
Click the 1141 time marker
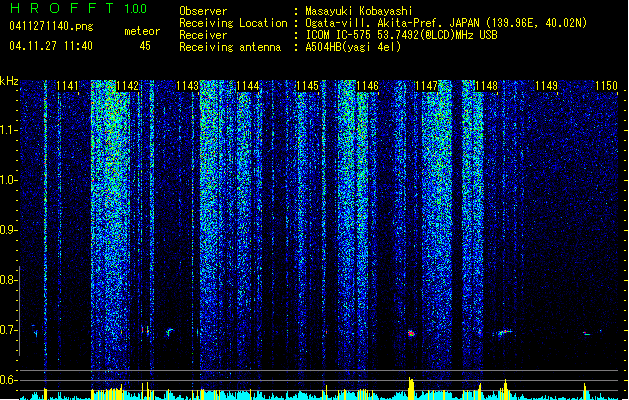(67, 86)
